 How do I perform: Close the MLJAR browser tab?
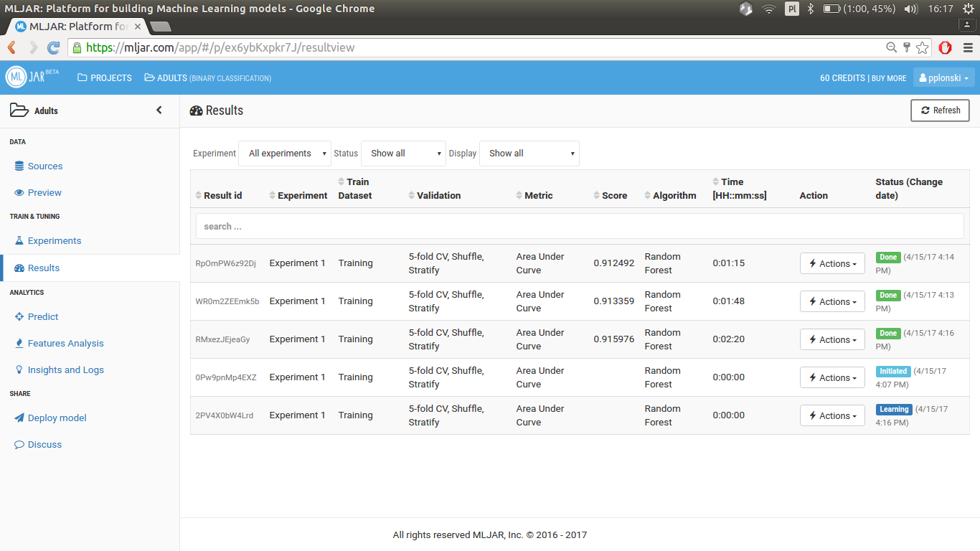(138, 27)
